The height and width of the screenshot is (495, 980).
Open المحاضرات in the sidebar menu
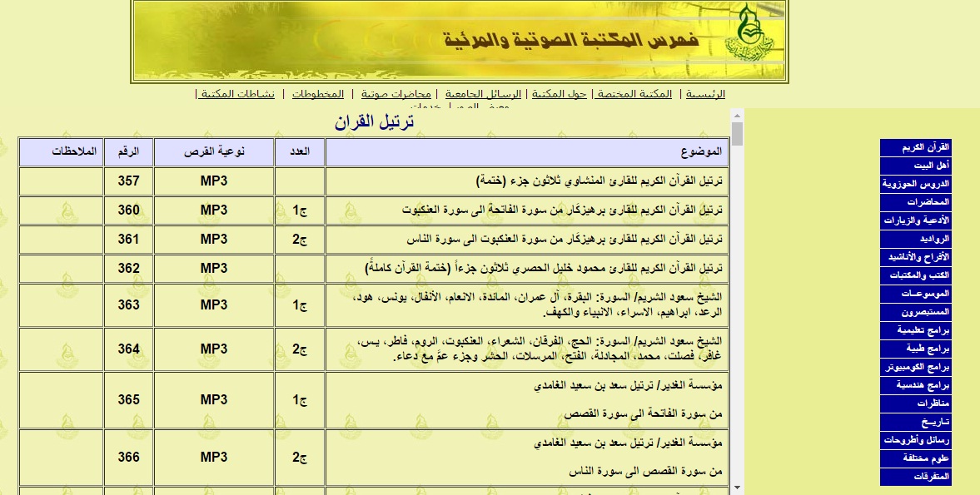pyautogui.click(x=916, y=202)
